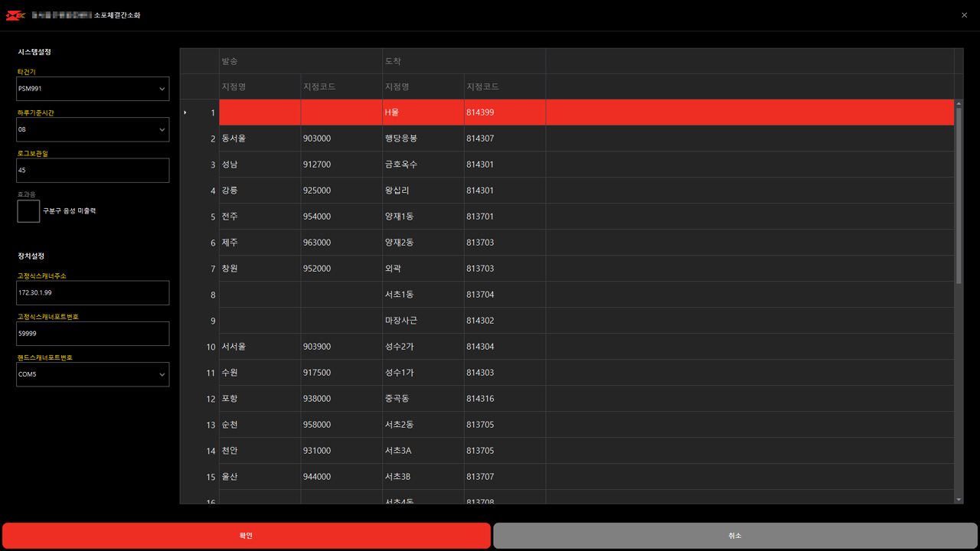
Task: Select the 금호옥수 cell
Action: coord(423,165)
